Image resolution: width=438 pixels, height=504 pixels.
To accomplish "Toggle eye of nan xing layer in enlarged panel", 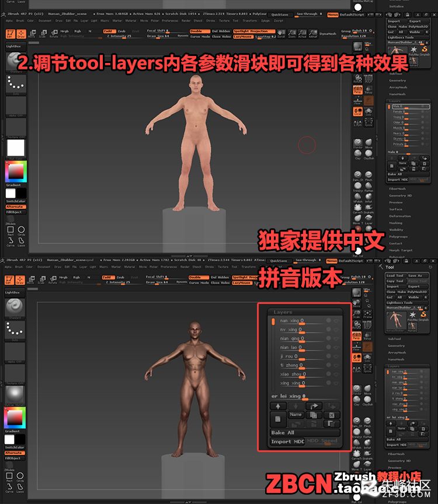I will [337, 321].
